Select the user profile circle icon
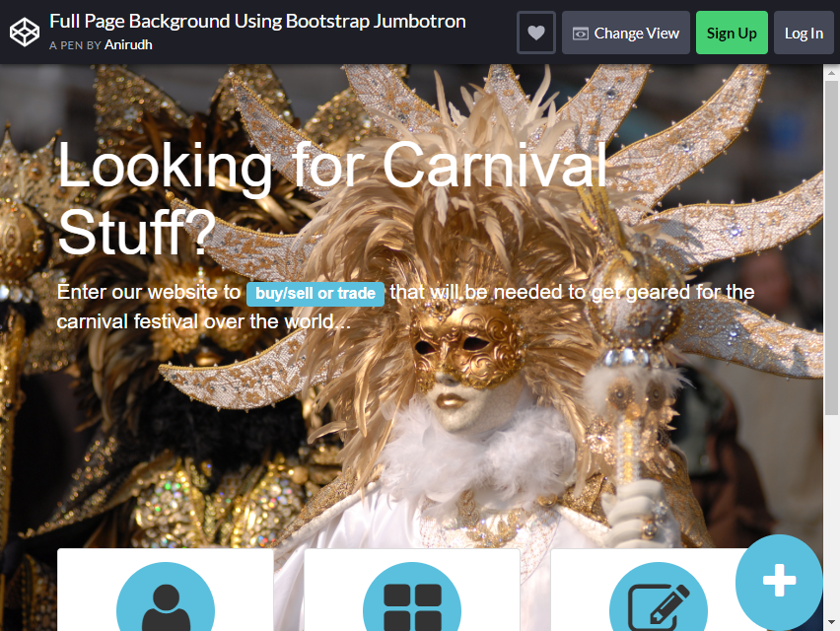The width and height of the screenshot is (840, 631). 166,597
